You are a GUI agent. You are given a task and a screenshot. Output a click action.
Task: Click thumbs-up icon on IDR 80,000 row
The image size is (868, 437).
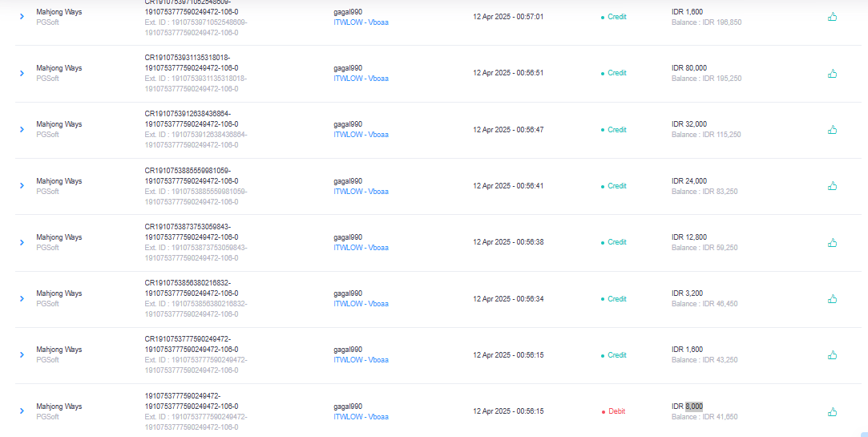click(x=832, y=73)
